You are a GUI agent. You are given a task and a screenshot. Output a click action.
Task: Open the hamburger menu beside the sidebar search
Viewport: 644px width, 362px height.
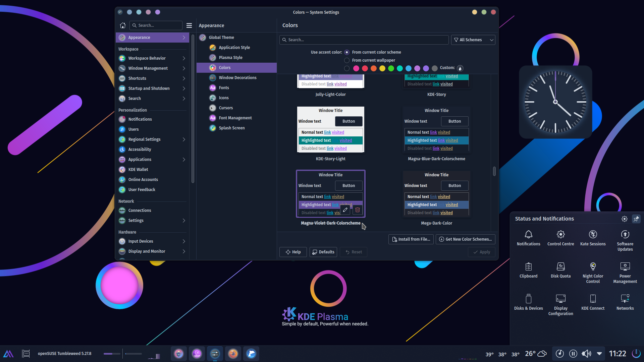[189, 25]
